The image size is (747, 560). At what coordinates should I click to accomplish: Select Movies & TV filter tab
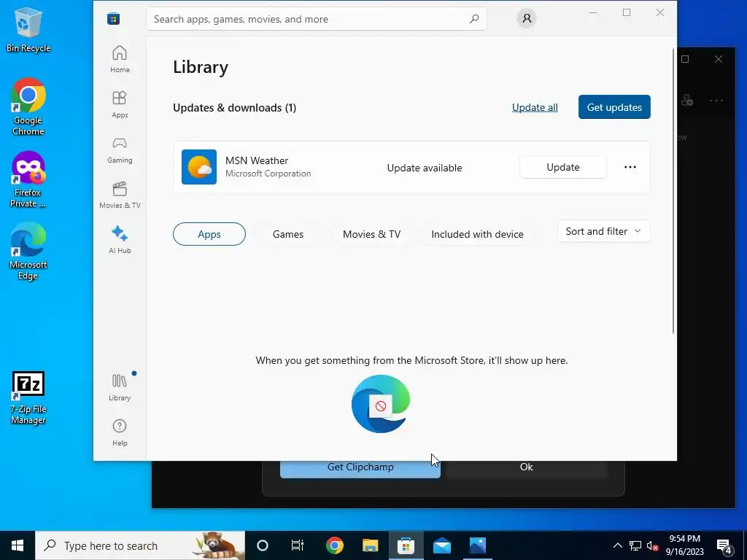pos(371,234)
